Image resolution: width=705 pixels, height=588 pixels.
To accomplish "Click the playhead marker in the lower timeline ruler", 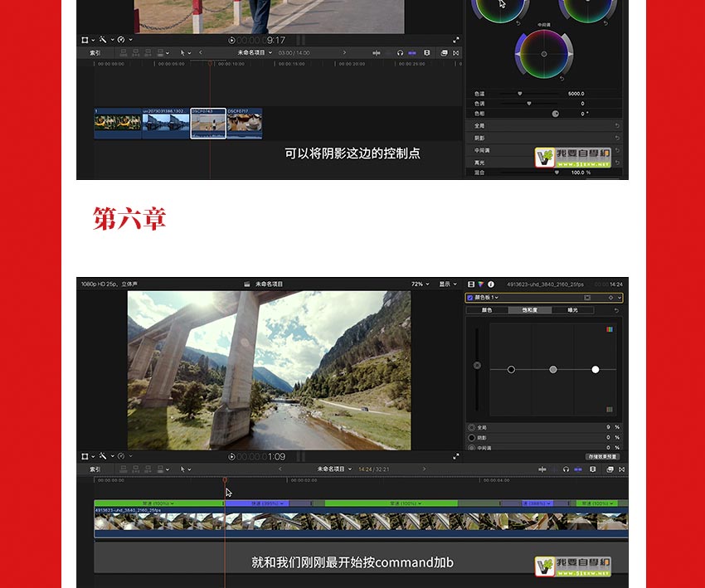I will tap(225, 480).
